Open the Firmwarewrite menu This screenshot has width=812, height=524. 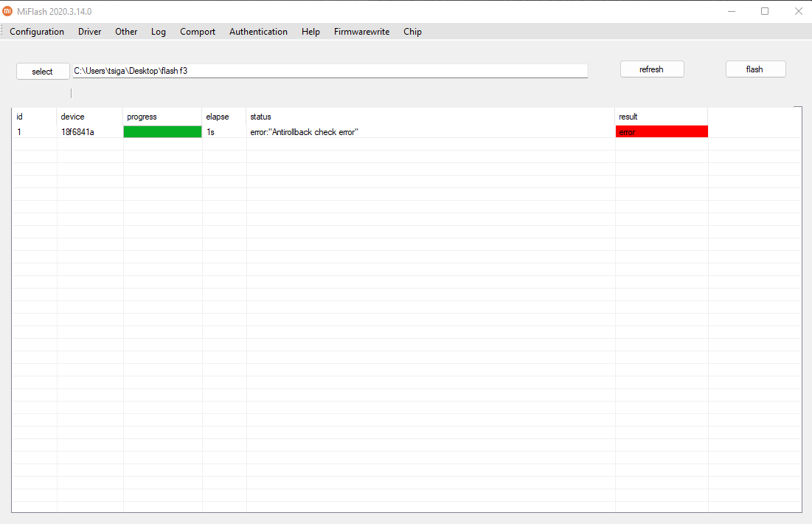pos(361,32)
